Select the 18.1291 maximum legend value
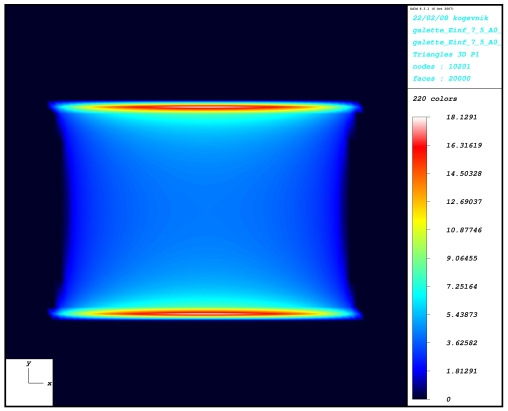 pyautogui.click(x=462, y=117)
